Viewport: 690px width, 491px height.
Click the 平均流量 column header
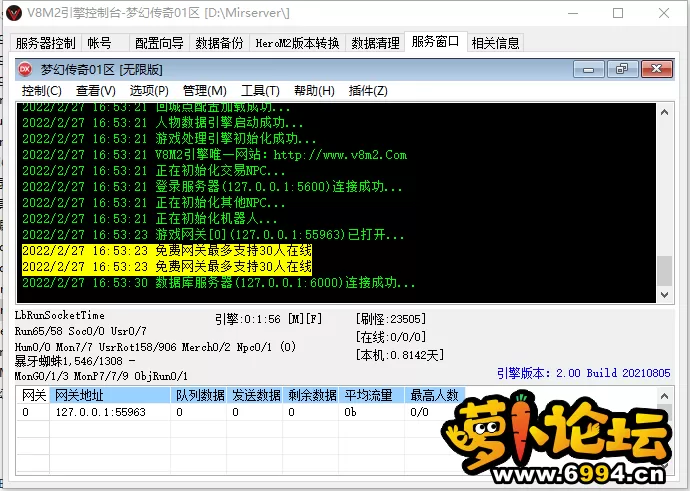point(371,395)
